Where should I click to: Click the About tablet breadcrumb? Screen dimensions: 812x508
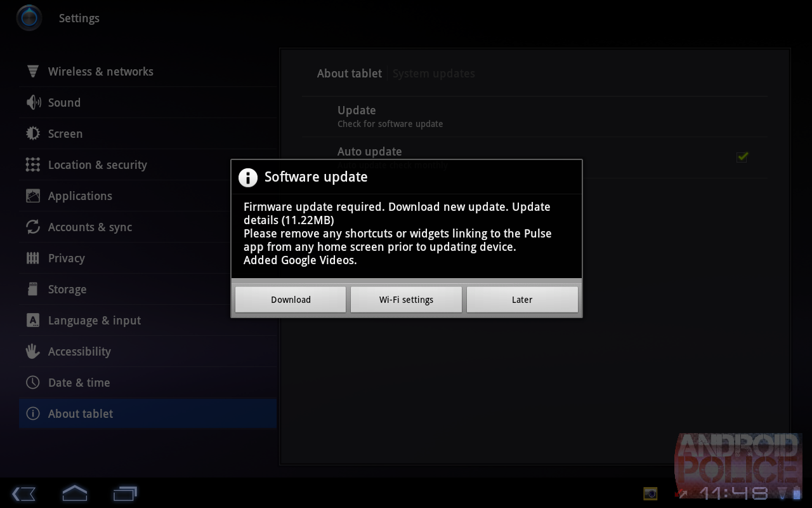pos(350,74)
